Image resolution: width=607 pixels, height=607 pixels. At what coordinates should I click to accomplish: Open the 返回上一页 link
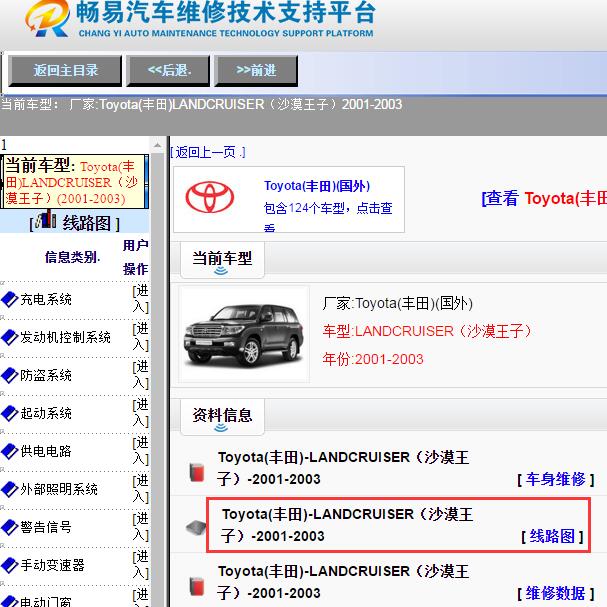pyautogui.click(x=207, y=153)
